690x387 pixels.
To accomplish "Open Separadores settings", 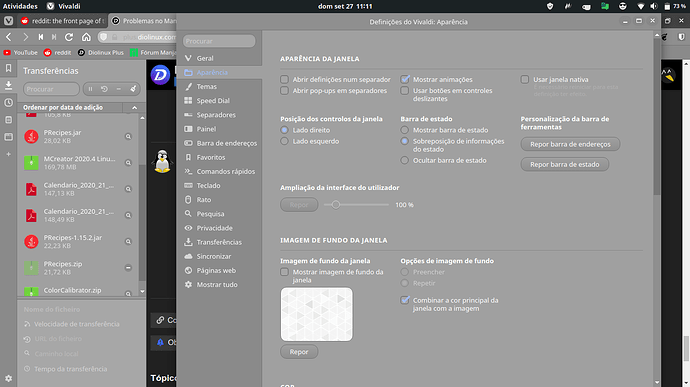I will point(219,114).
